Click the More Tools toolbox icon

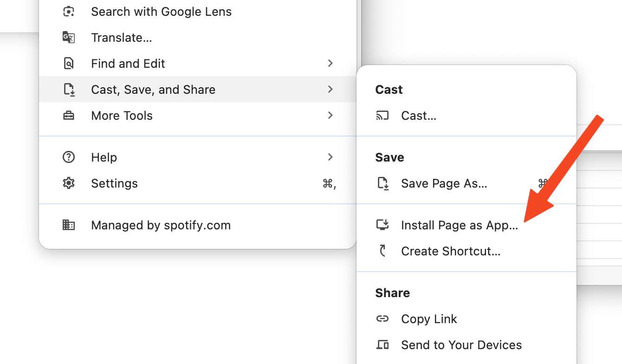69,116
